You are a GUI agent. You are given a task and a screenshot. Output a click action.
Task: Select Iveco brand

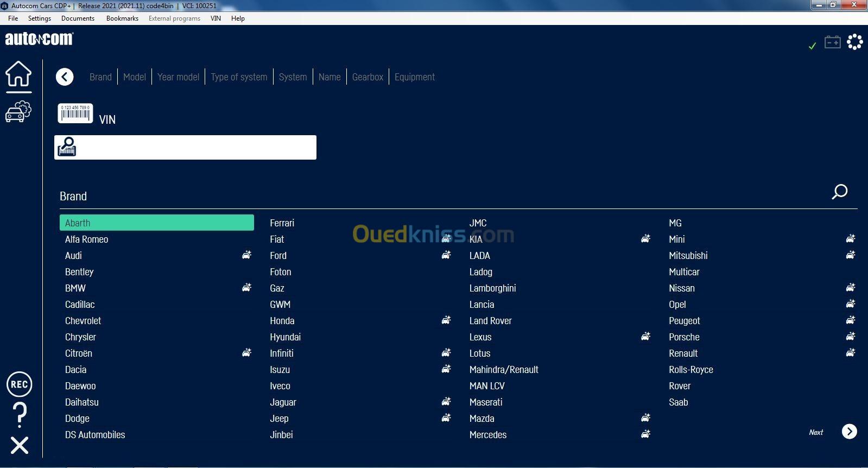coord(280,386)
